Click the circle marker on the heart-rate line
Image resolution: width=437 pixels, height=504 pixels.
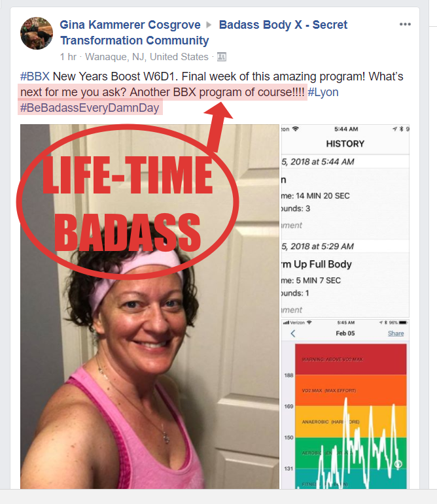tap(398, 464)
